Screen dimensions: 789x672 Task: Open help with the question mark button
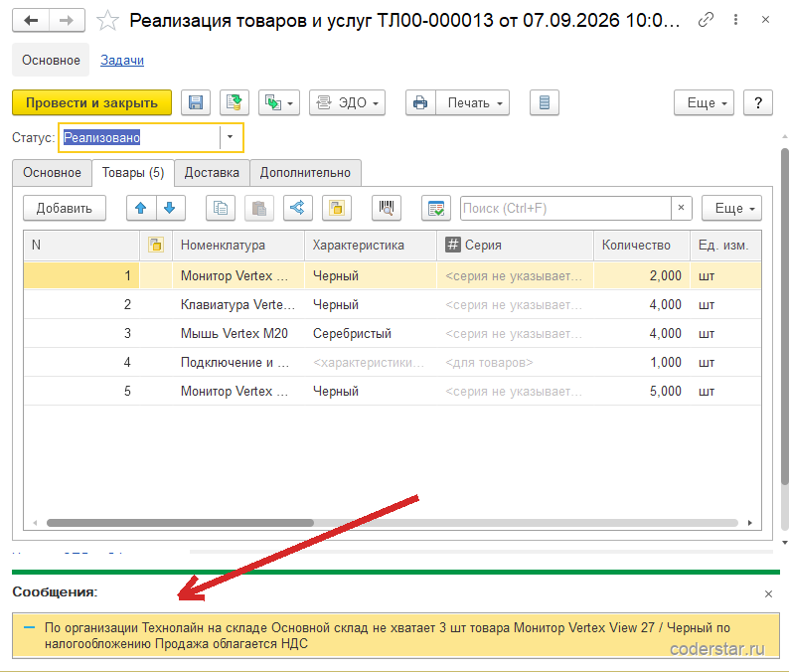[758, 102]
